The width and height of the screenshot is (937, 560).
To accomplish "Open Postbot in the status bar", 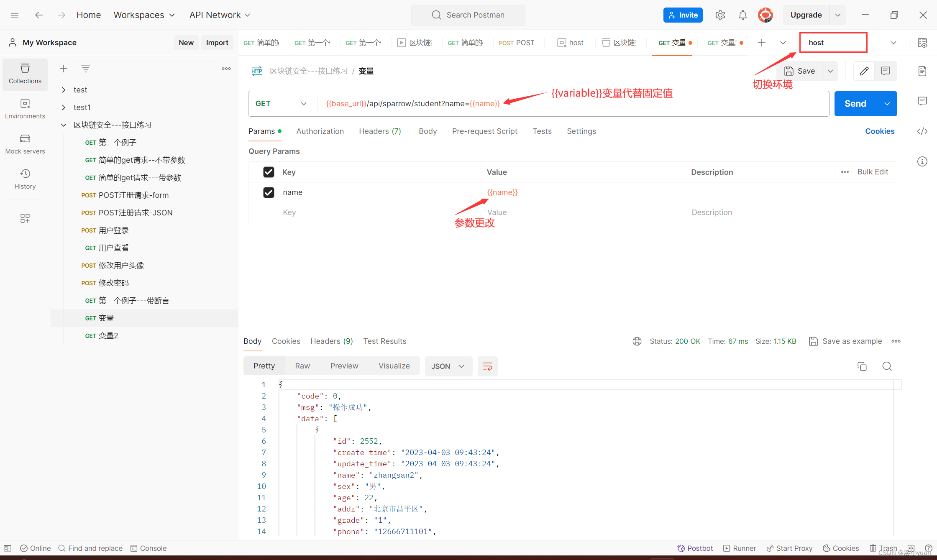I will tap(695, 548).
